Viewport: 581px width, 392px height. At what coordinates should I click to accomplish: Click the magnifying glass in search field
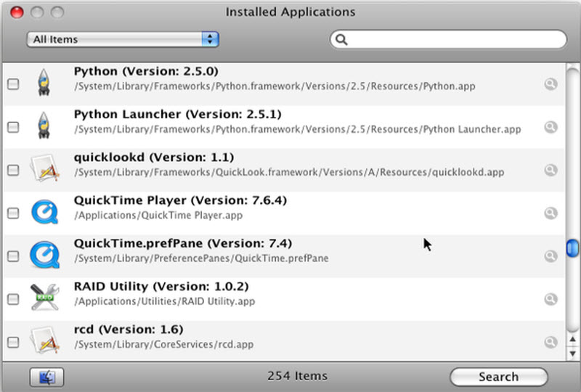coord(341,39)
